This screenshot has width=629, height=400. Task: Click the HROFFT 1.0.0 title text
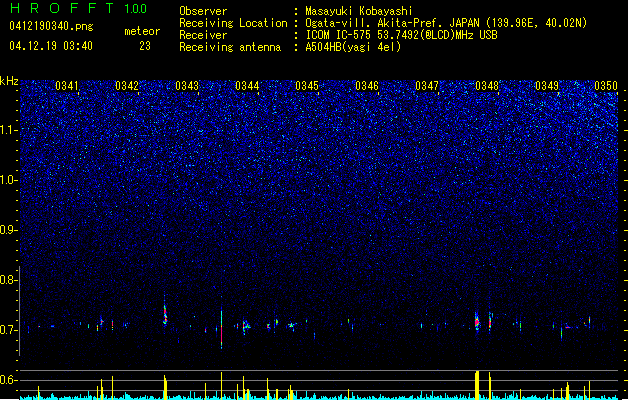(79, 8)
